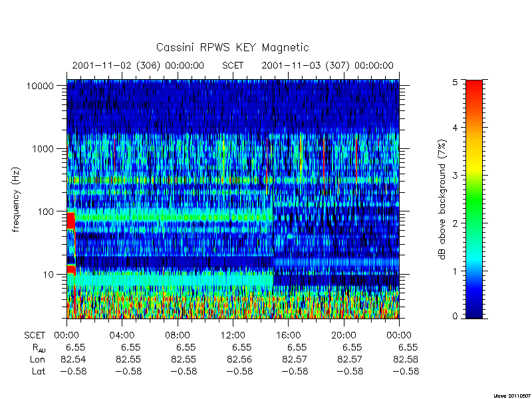
Task: Click the Lon value 82.54
Action: (x=73, y=359)
